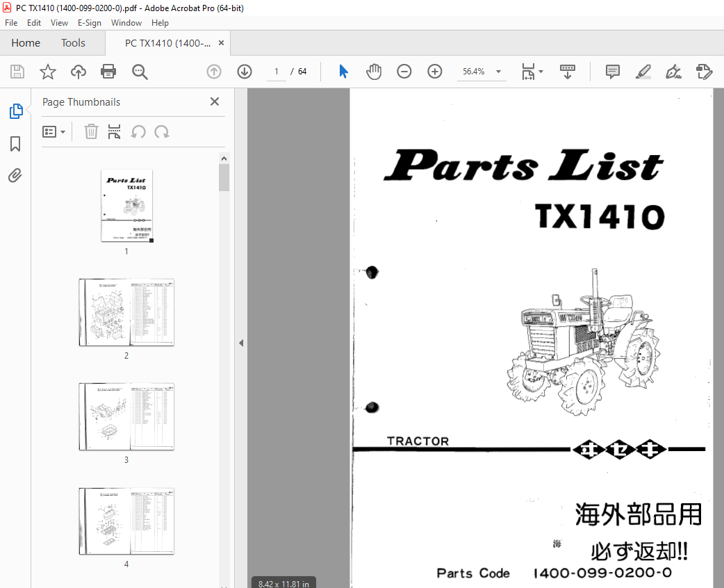Zoom out with the minus icon
The image size is (724, 588).
click(404, 72)
